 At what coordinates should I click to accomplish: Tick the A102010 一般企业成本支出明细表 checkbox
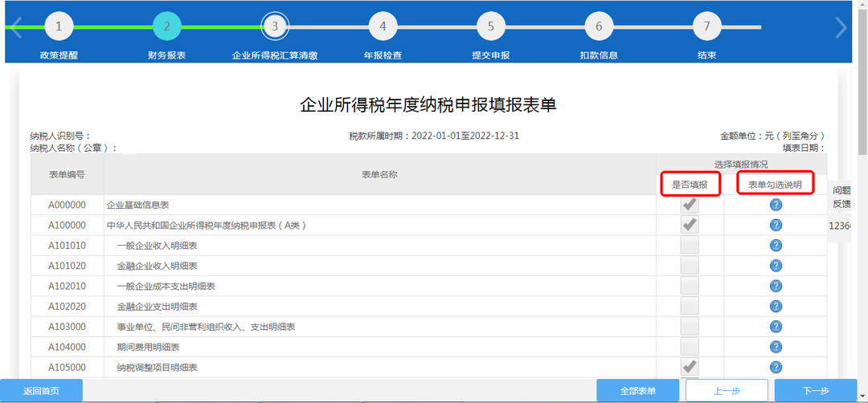690,286
